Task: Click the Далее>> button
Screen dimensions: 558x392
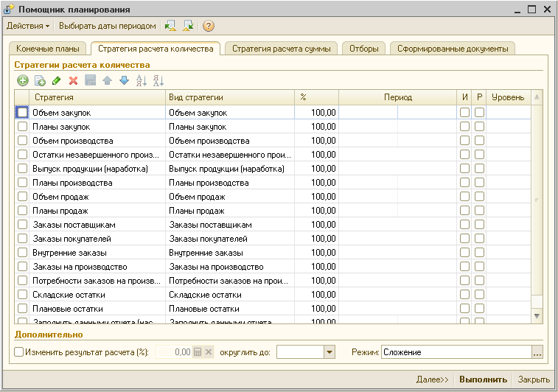Action: tap(433, 379)
